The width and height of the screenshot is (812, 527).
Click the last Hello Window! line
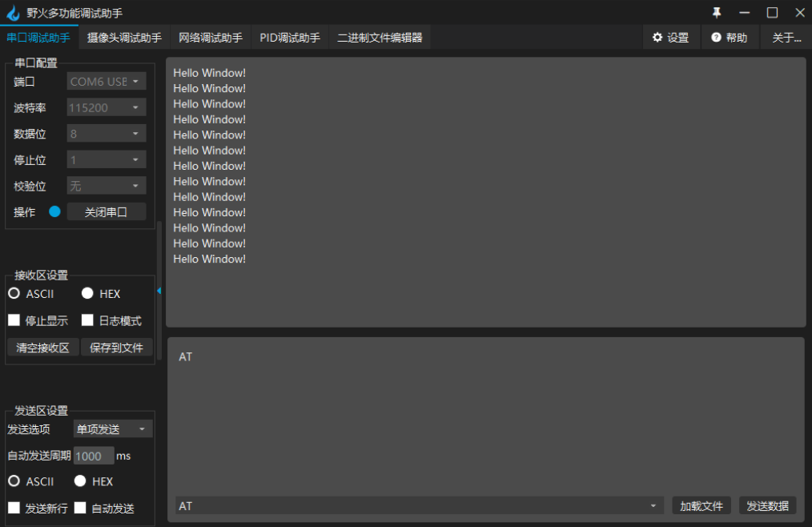pyautogui.click(x=209, y=259)
